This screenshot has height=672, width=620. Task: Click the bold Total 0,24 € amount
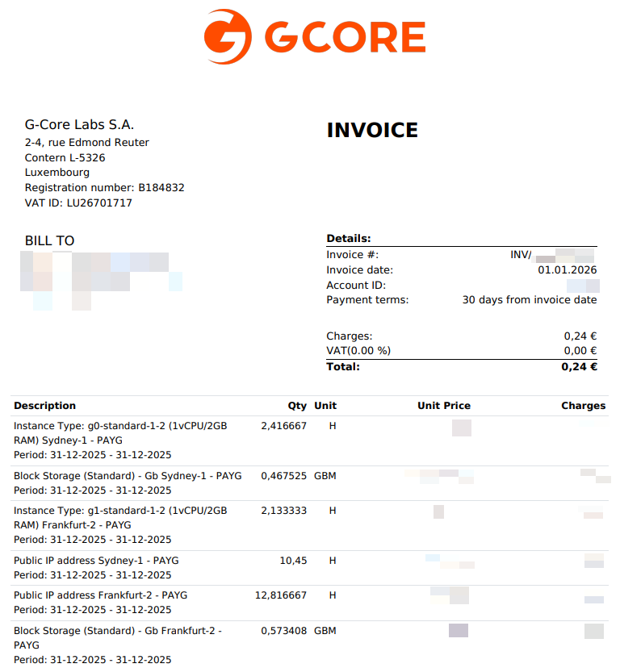coord(580,367)
